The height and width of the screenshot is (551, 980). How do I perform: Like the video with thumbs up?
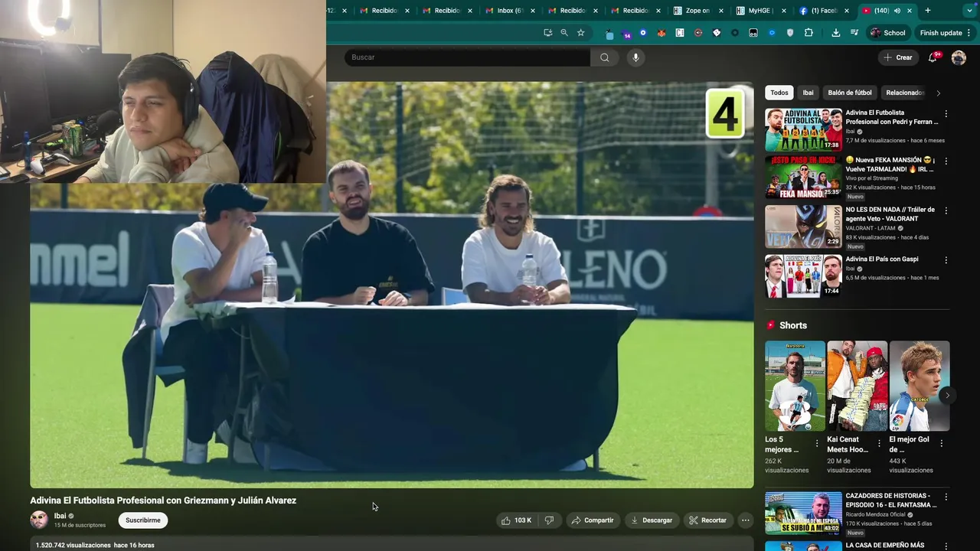(x=516, y=520)
